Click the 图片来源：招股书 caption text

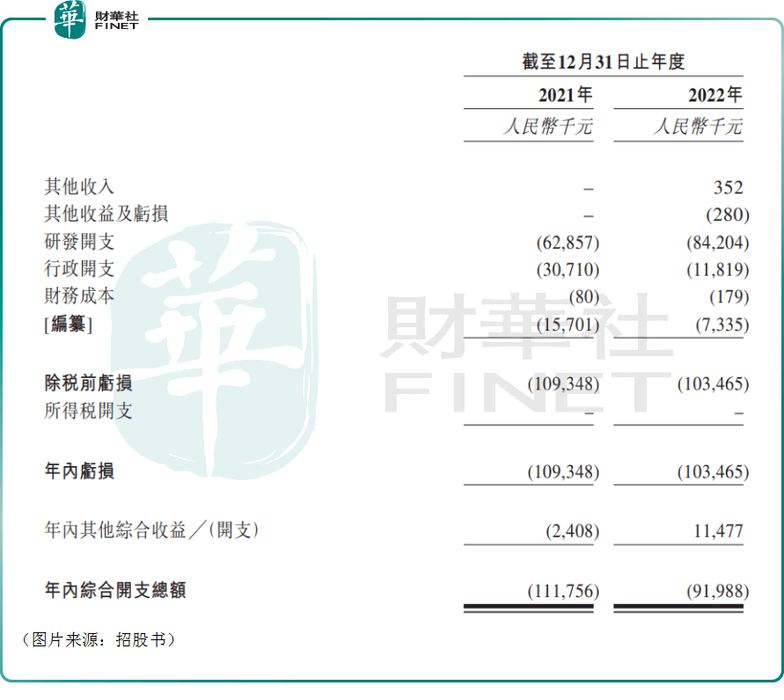coord(98,640)
